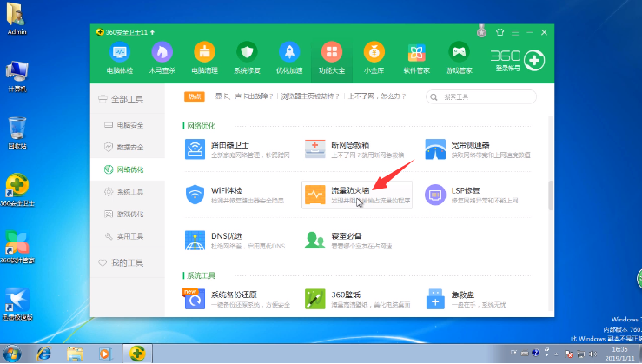Image resolution: width=642 pixels, height=364 pixels.
Task: Open 电脑体检 in the top toolbar
Action: coord(119,57)
